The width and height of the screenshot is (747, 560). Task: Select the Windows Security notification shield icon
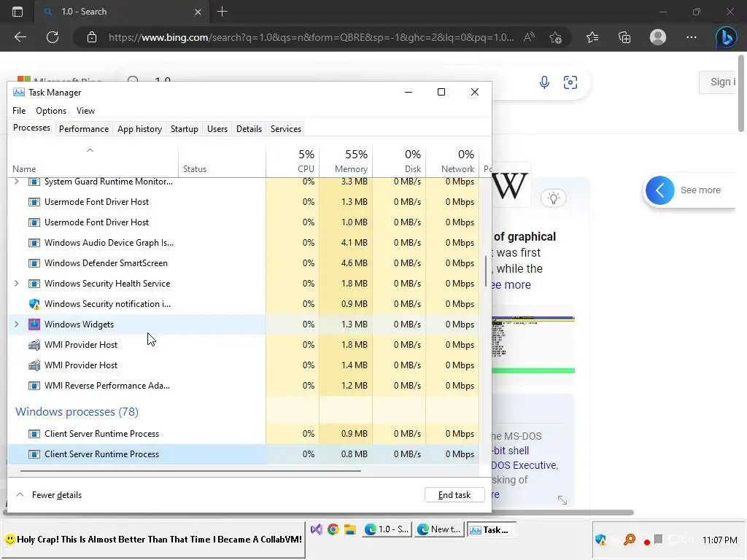click(x=34, y=304)
